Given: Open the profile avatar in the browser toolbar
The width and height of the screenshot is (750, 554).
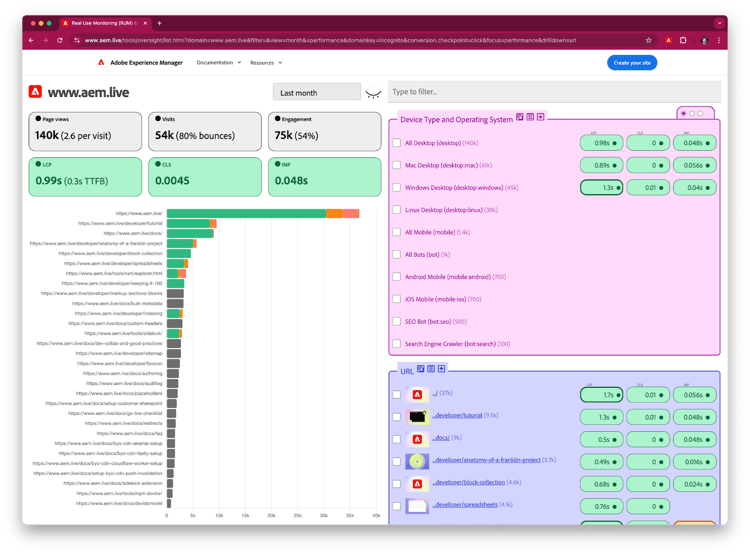Looking at the screenshot, I should [704, 40].
